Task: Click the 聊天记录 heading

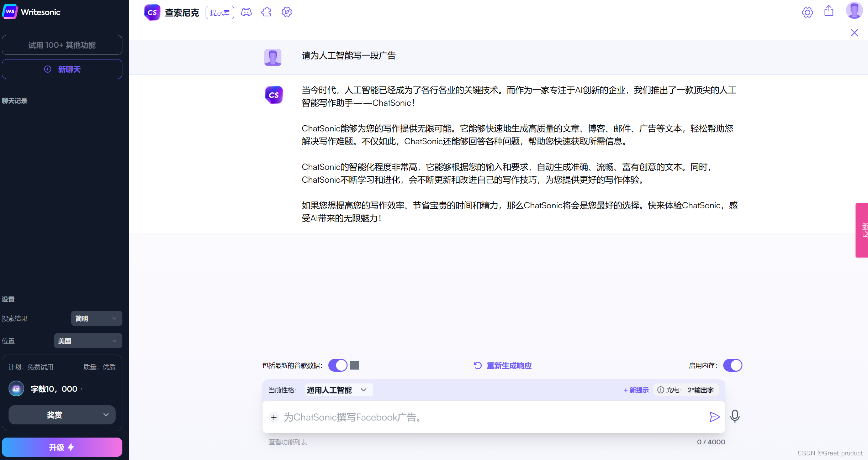Action: tap(15, 101)
